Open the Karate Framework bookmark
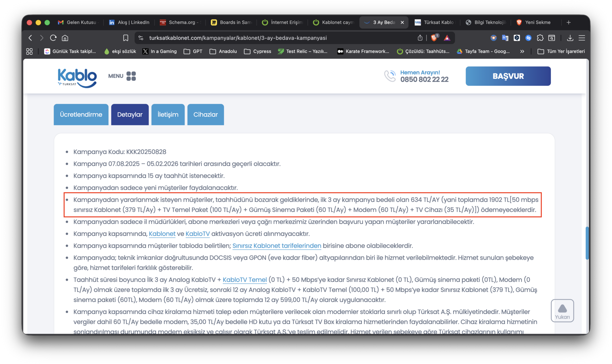The width and height of the screenshot is (612, 364). tap(363, 51)
